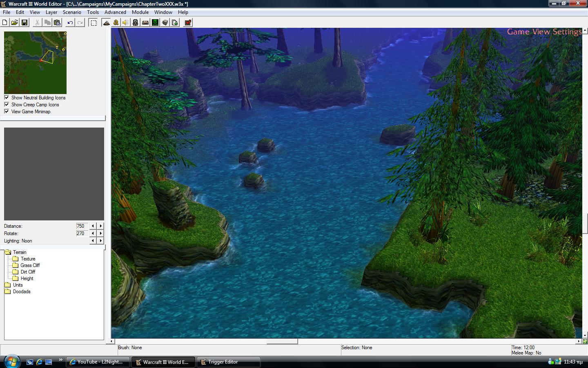Click the Rotate input field
This screenshot has height=368, width=588.
tap(82, 233)
